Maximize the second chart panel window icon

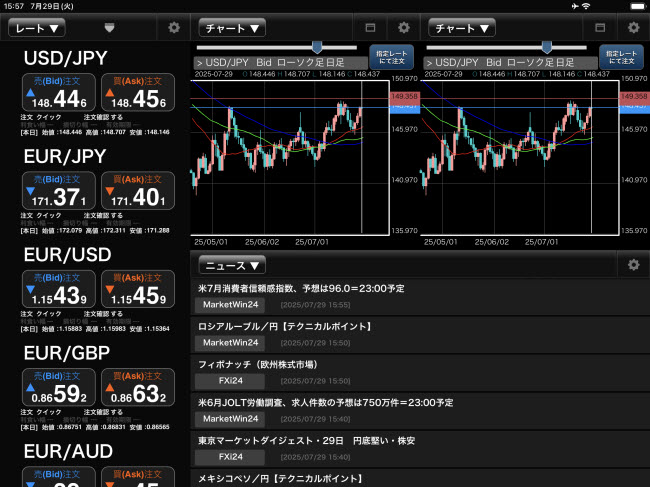[600, 28]
